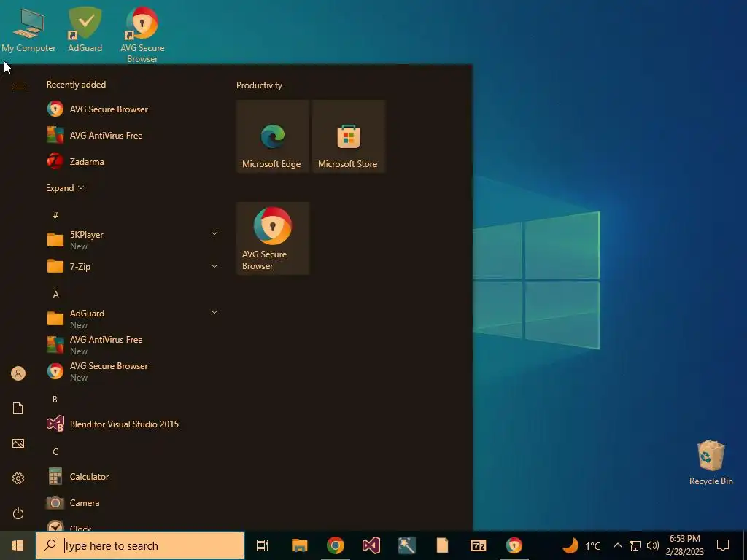Click the Windows Start button
Screen dimensions: 747x560
18,545
